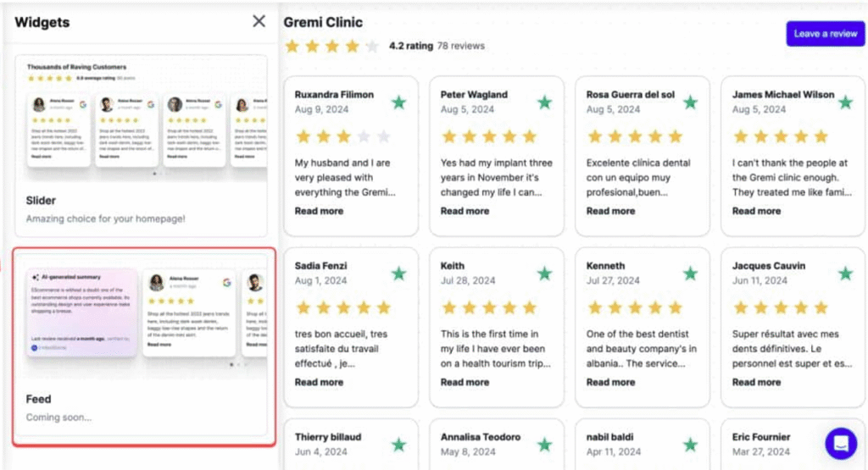Click the 'Coming soon...' text

click(58, 417)
